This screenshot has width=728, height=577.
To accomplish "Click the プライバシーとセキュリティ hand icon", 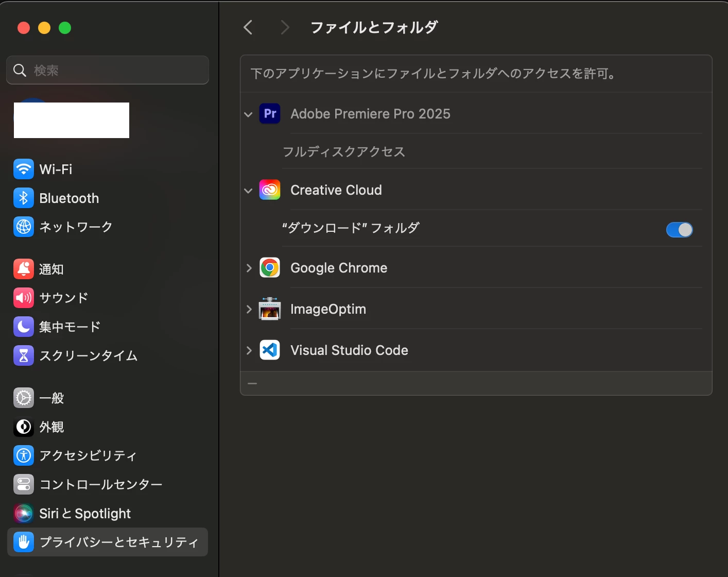I will point(24,542).
